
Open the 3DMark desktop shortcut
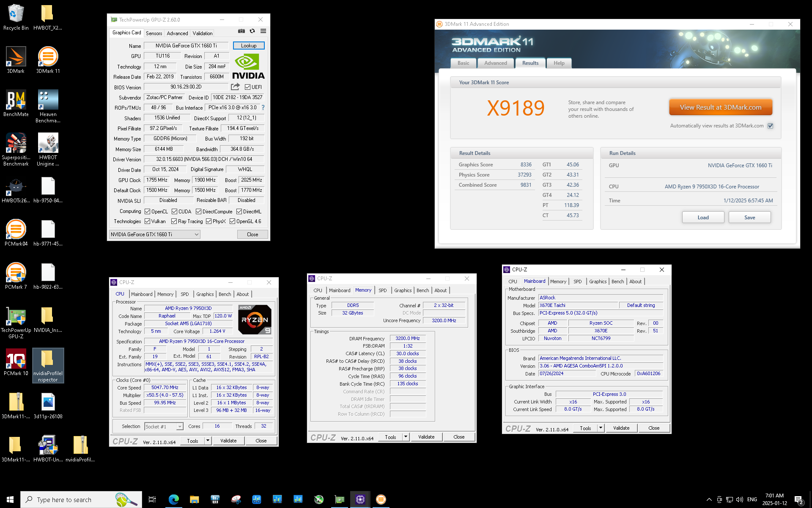[x=16, y=60]
